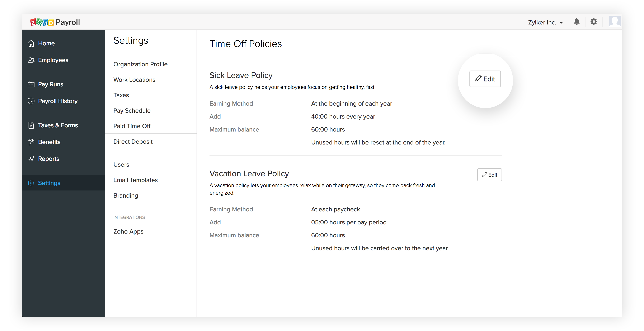Open Benefits umbrella icon
The image size is (644, 331).
[31, 142]
